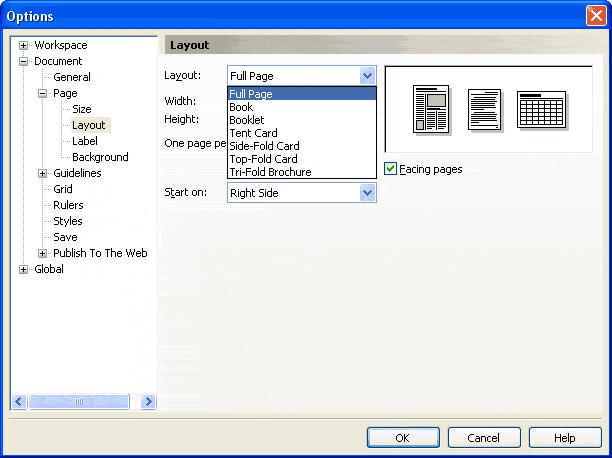Image resolution: width=612 pixels, height=458 pixels.
Task: Select Styles in the tree
Action: click(x=68, y=221)
